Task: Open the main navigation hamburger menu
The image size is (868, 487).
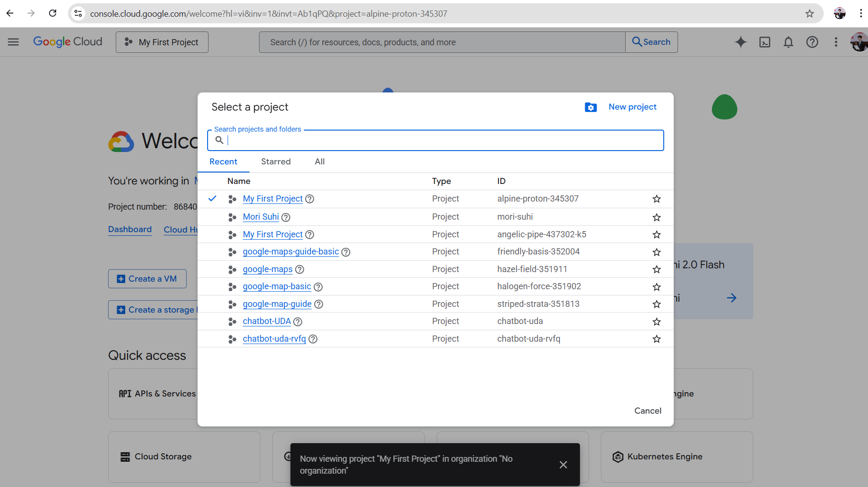Action: (x=13, y=42)
